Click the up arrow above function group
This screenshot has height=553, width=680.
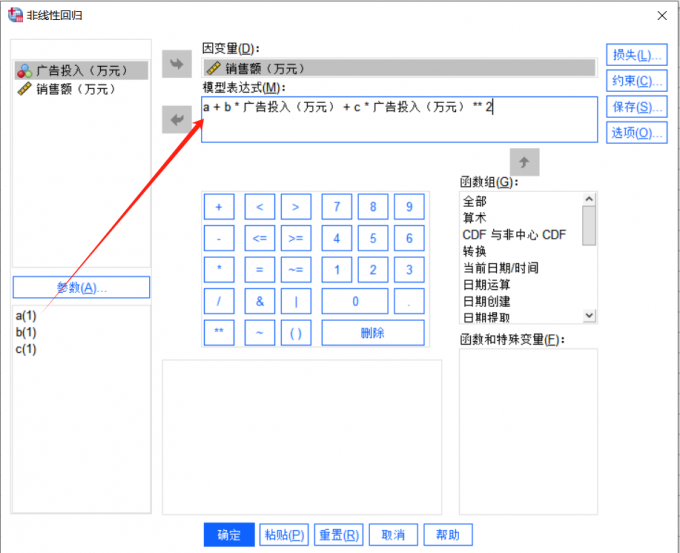pyautogui.click(x=524, y=162)
